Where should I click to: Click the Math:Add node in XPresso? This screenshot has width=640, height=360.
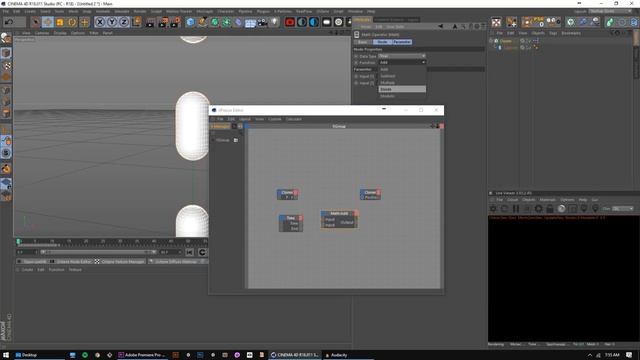[340, 219]
